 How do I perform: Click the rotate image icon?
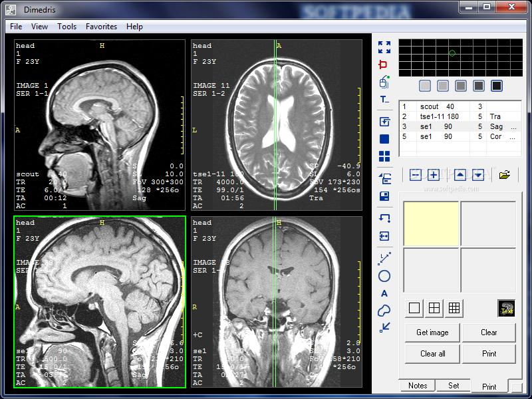click(384, 218)
